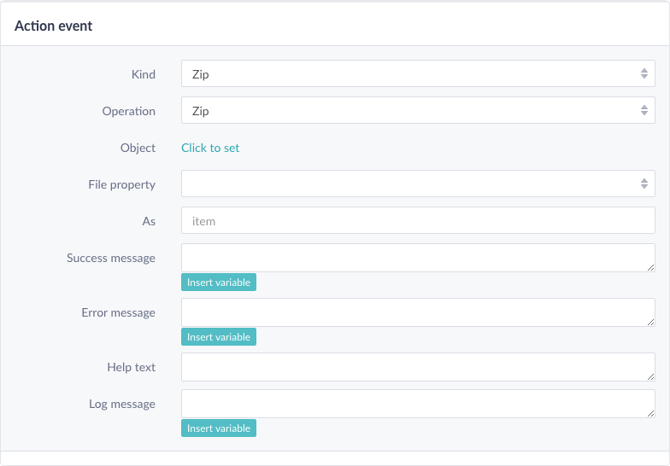
Task: Click the Action event panel header
Action: [335, 26]
